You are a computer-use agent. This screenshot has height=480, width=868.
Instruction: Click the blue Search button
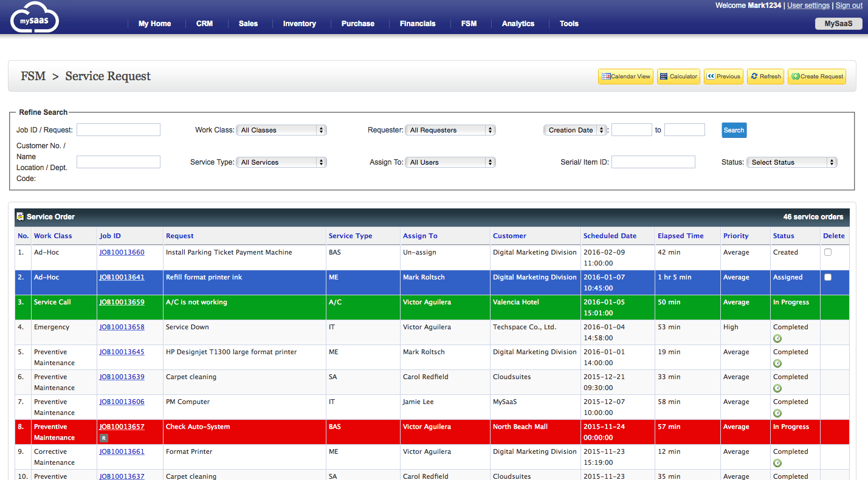734,130
